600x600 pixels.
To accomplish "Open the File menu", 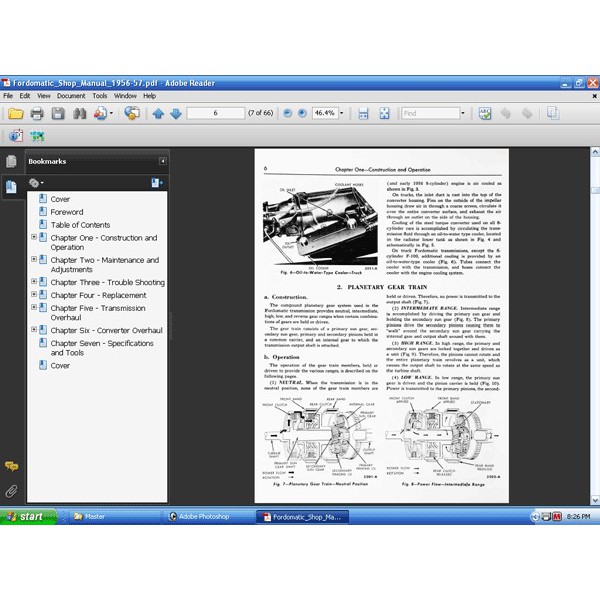I will click(x=8, y=96).
